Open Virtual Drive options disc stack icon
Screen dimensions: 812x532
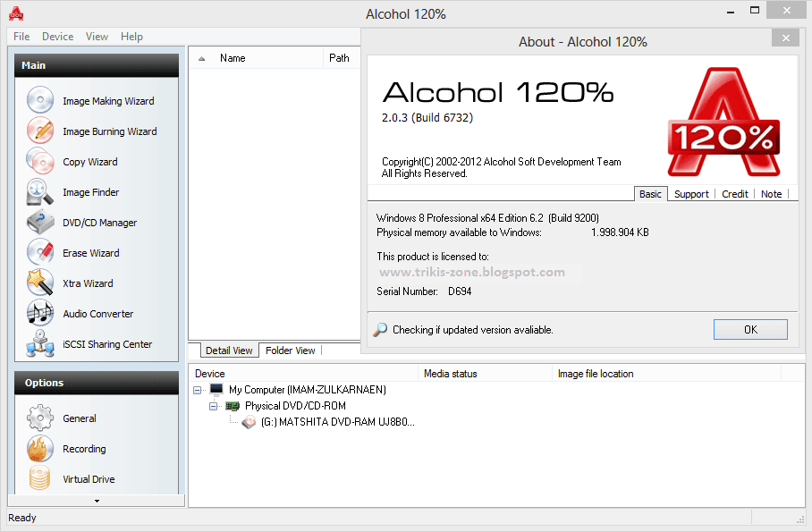tap(40, 478)
